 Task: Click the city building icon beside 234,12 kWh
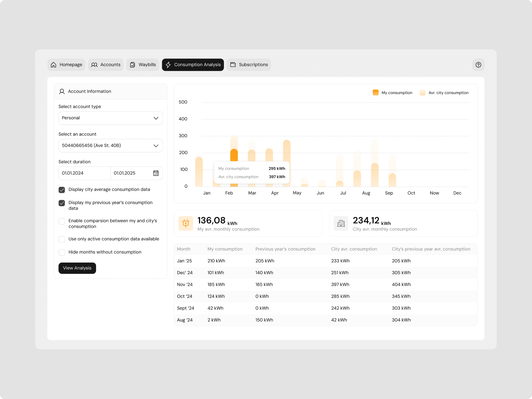pos(341,223)
